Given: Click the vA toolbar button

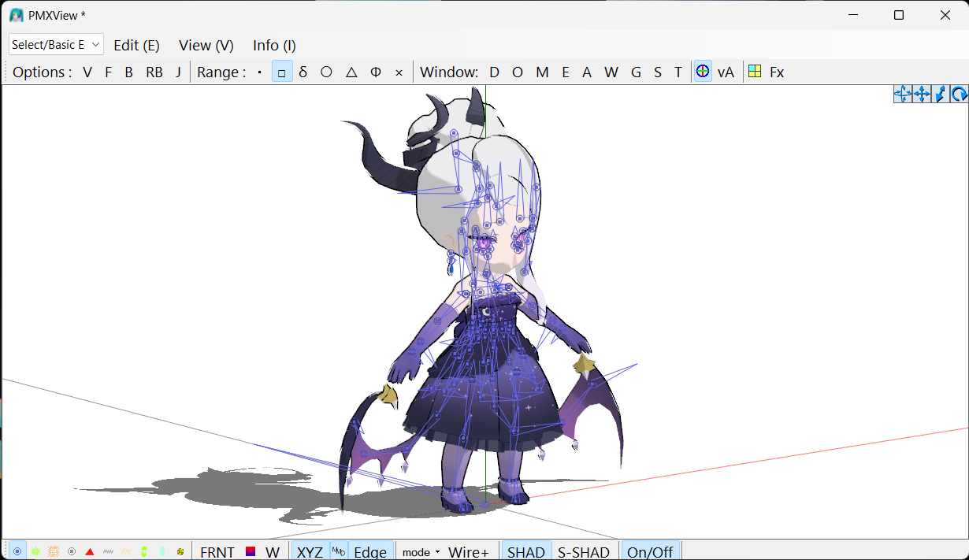Looking at the screenshot, I should (x=726, y=72).
